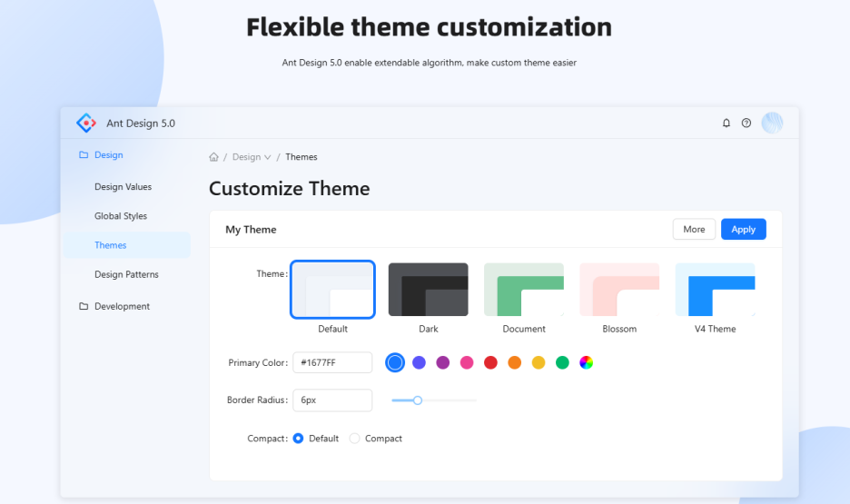Open the Global Styles menu item
850x504 pixels.
pos(127,216)
